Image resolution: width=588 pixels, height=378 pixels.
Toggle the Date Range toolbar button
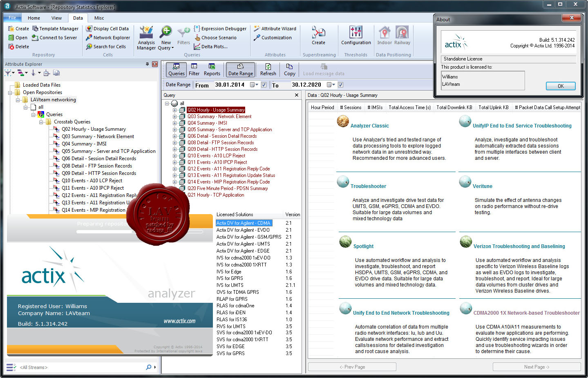click(x=241, y=69)
